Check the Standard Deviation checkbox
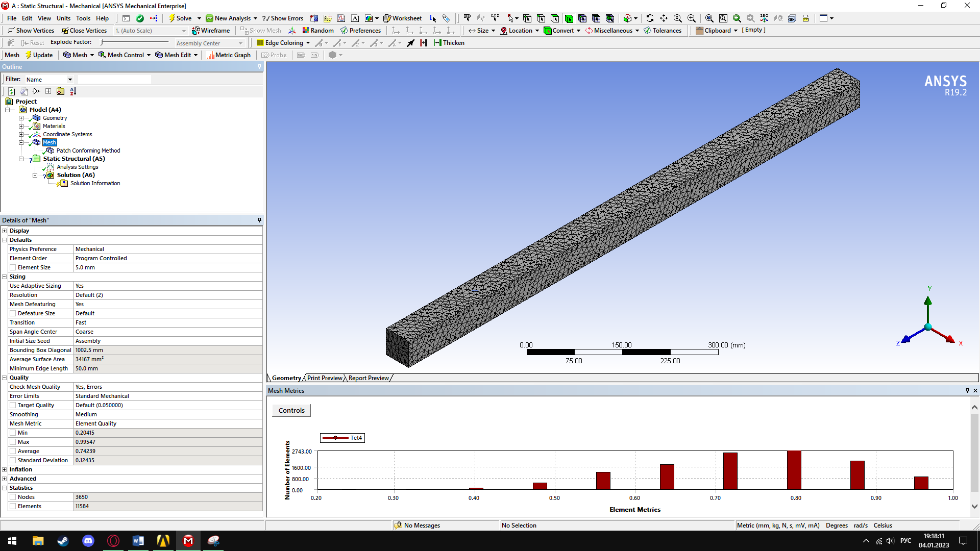This screenshot has width=980, height=551. [x=13, y=460]
